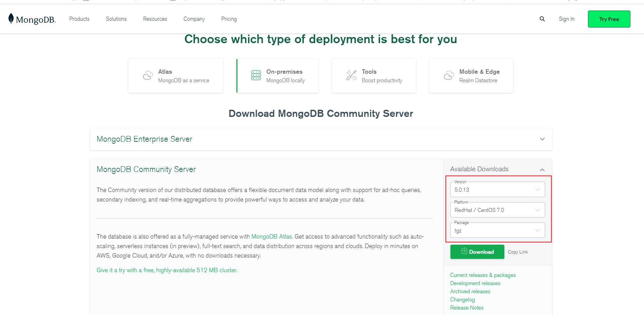This screenshot has height=315, width=644.
Task: Open the Resources menu
Action: pos(155,19)
